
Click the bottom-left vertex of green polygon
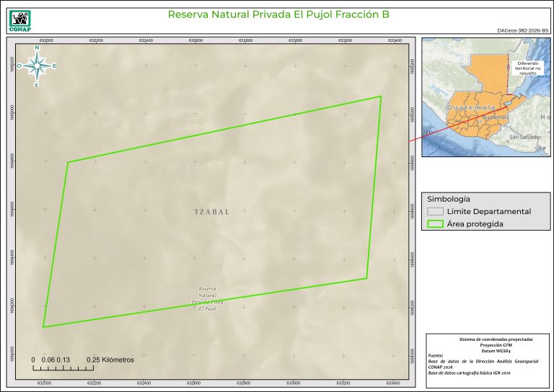(43, 327)
